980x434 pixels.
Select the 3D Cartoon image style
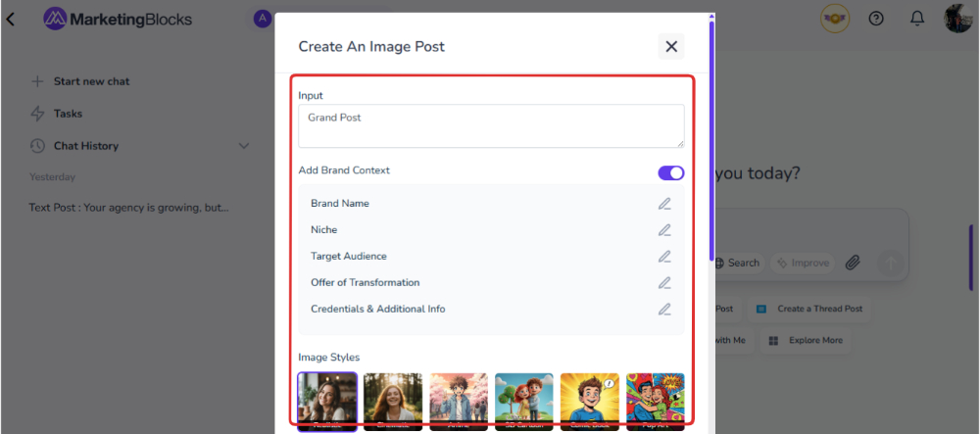tap(524, 400)
